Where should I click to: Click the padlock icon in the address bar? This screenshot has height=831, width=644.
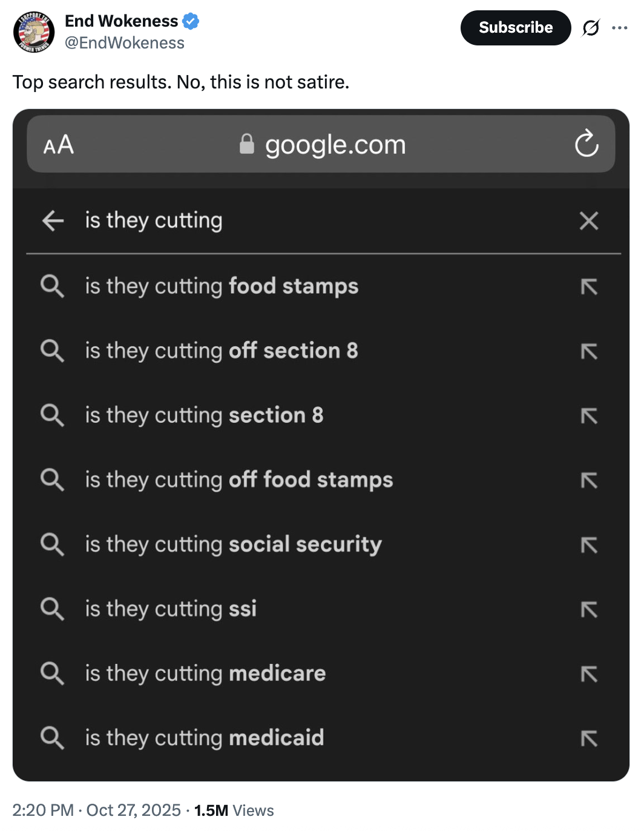tap(246, 144)
